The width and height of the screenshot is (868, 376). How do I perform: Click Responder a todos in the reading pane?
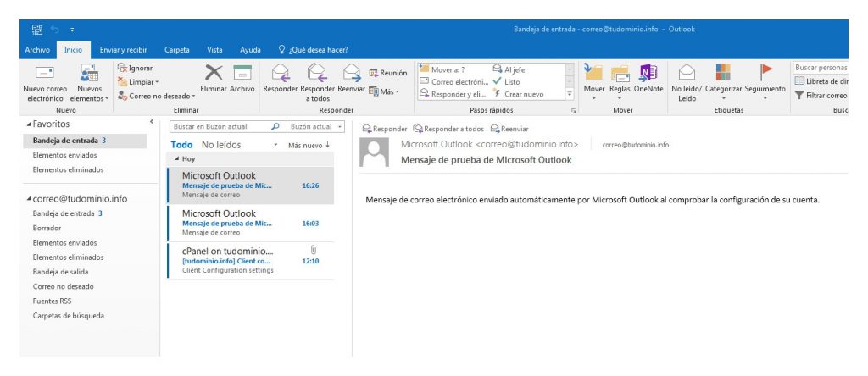tap(449, 129)
